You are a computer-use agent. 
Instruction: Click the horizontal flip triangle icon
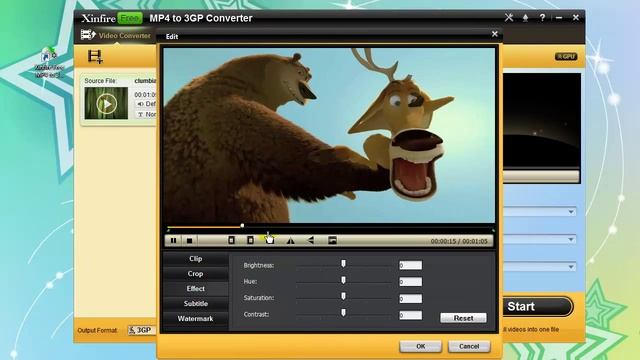[x=290, y=241]
